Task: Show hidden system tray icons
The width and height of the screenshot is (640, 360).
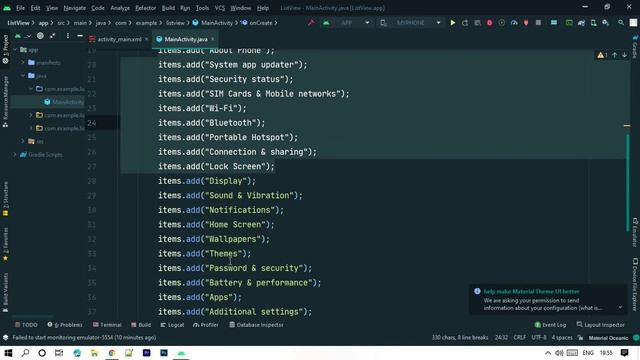Action: point(548,353)
